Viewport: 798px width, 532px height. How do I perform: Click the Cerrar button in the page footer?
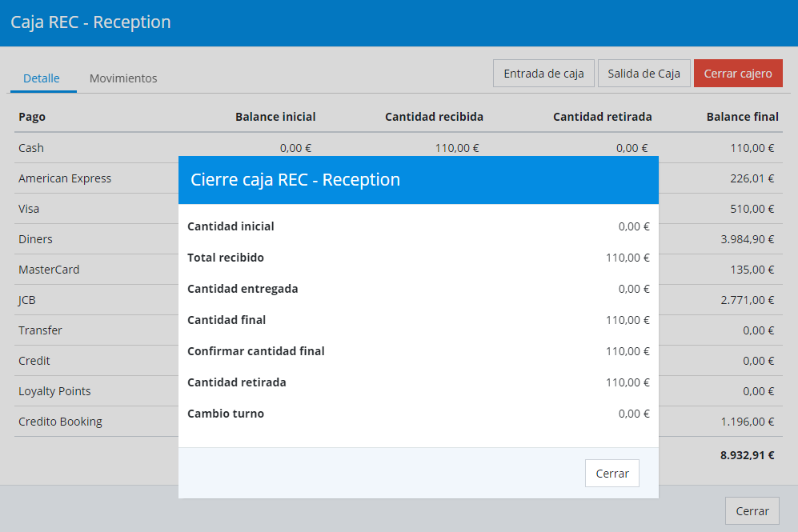click(752, 511)
